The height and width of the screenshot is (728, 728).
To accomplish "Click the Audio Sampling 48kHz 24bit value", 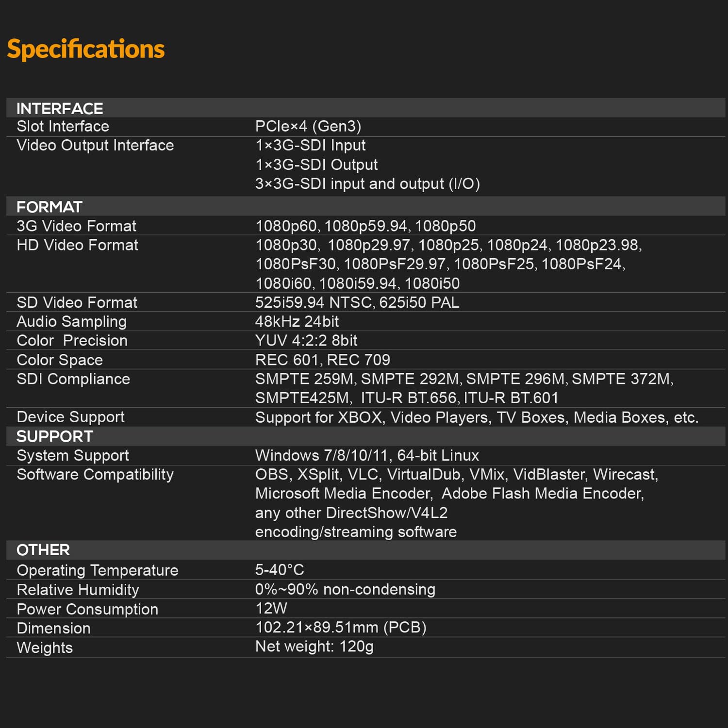I will coord(297,321).
